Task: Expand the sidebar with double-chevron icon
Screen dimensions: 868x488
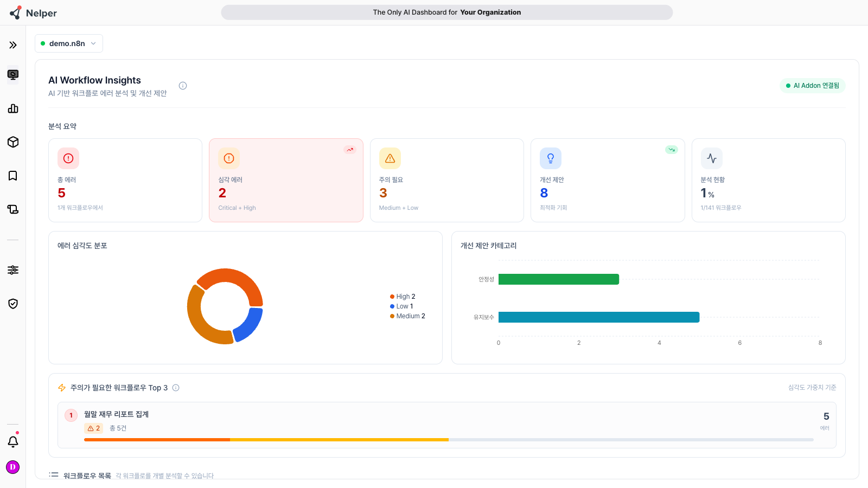Action: tap(13, 45)
